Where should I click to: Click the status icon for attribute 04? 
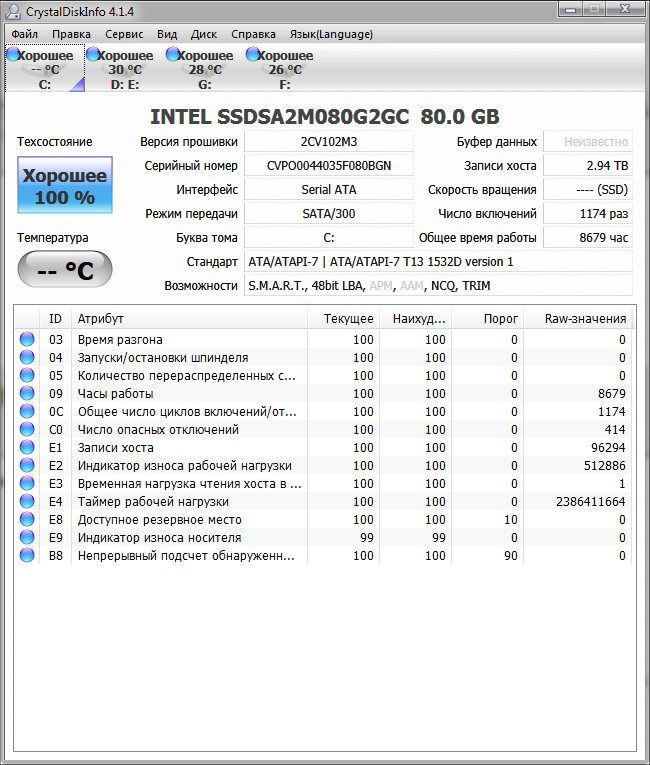(27, 357)
